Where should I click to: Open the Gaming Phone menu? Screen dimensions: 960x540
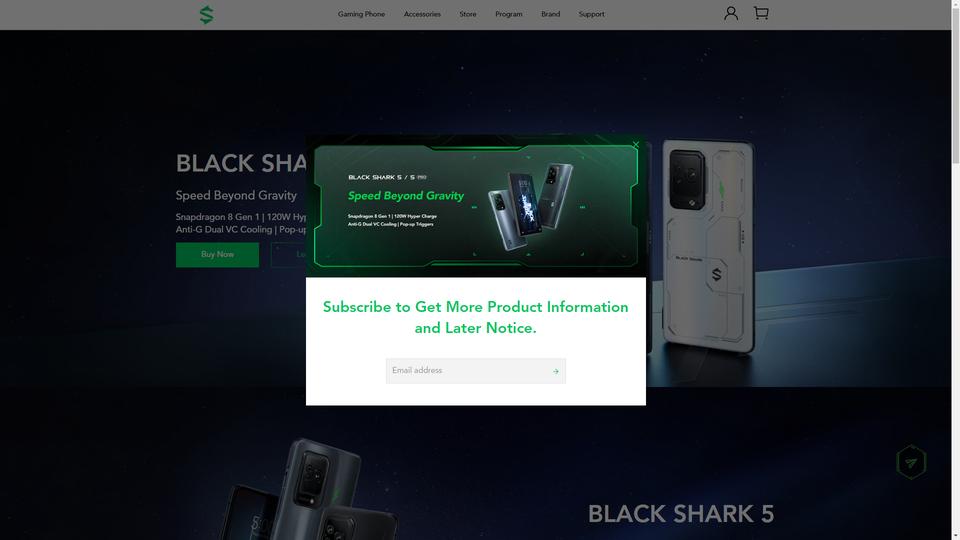[361, 14]
